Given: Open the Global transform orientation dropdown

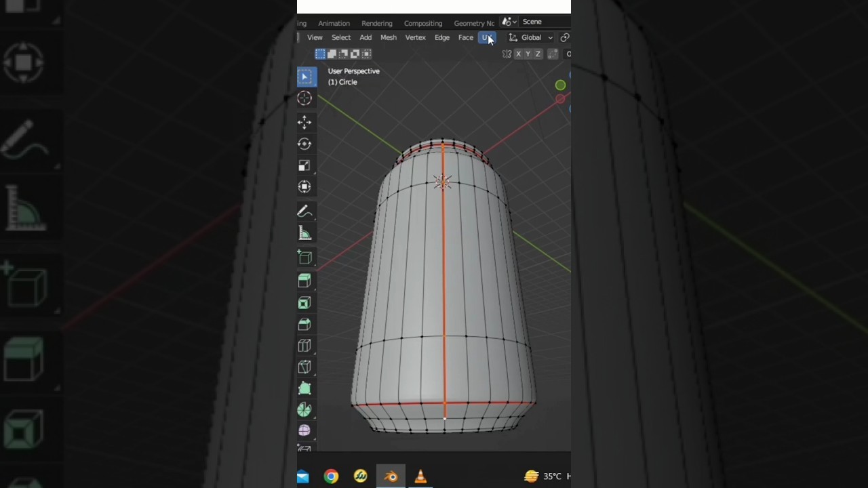Looking at the screenshot, I should tap(531, 38).
